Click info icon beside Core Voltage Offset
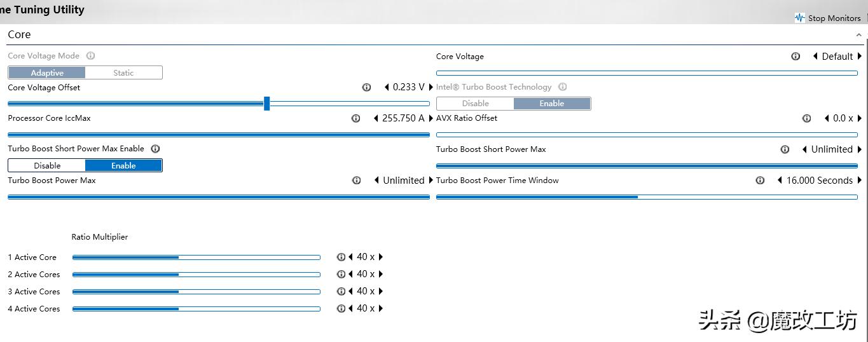Image resolution: width=868 pixels, height=342 pixels. tap(366, 87)
